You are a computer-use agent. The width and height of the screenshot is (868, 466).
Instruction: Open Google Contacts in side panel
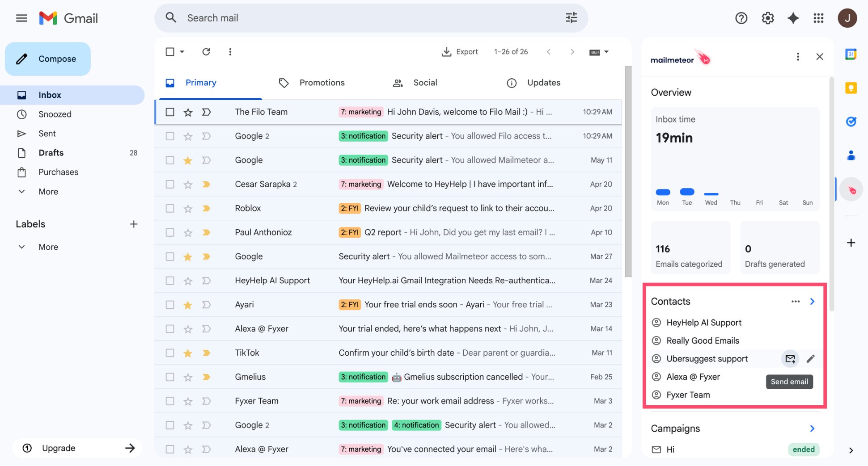[851, 155]
